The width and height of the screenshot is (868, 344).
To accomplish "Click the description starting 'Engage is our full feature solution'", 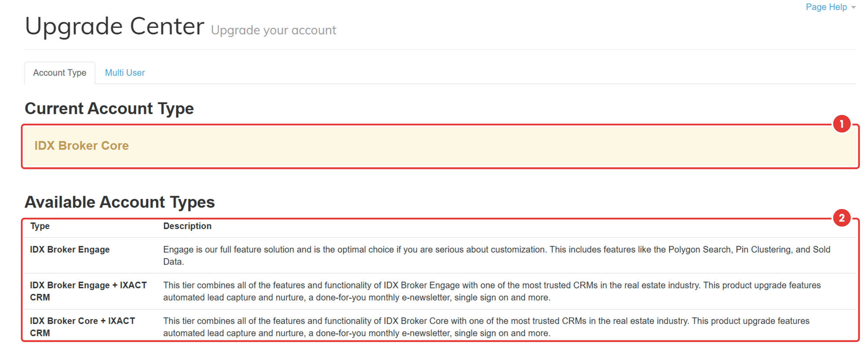I will point(497,256).
